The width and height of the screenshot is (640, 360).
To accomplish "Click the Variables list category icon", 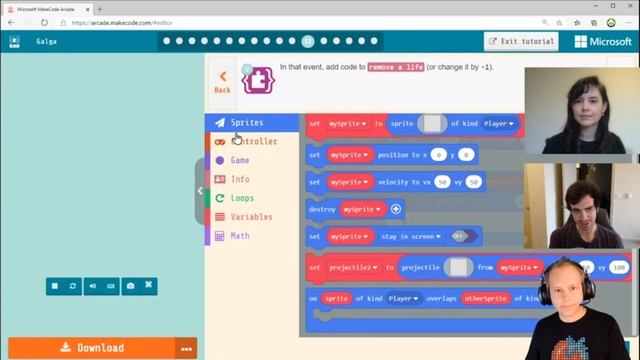I will point(220,217).
